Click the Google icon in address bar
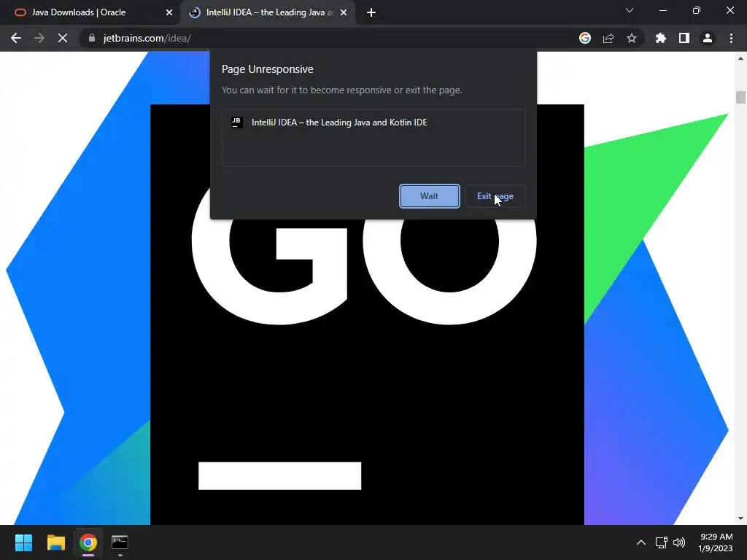Viewport: 747px width, 560px height. [585, 38]
